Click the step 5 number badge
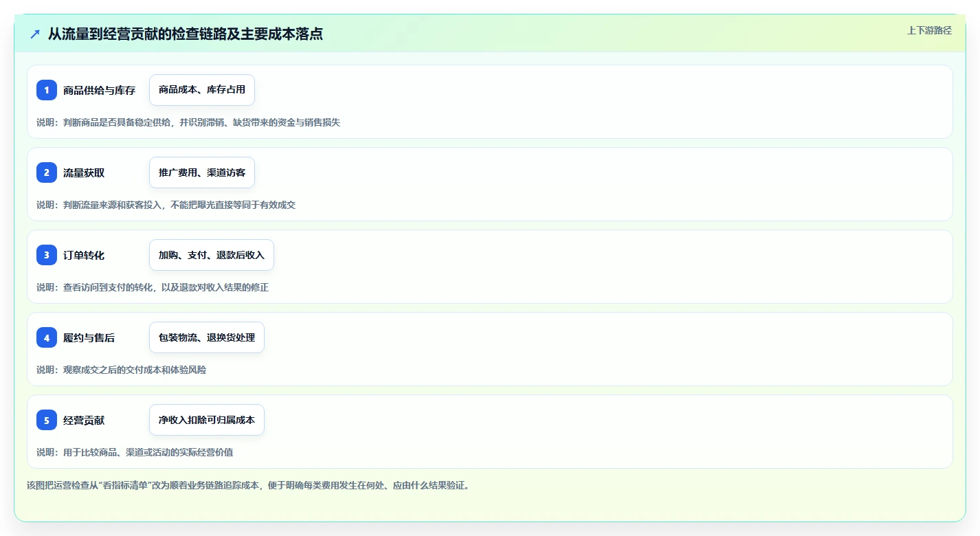 (47, 420)
